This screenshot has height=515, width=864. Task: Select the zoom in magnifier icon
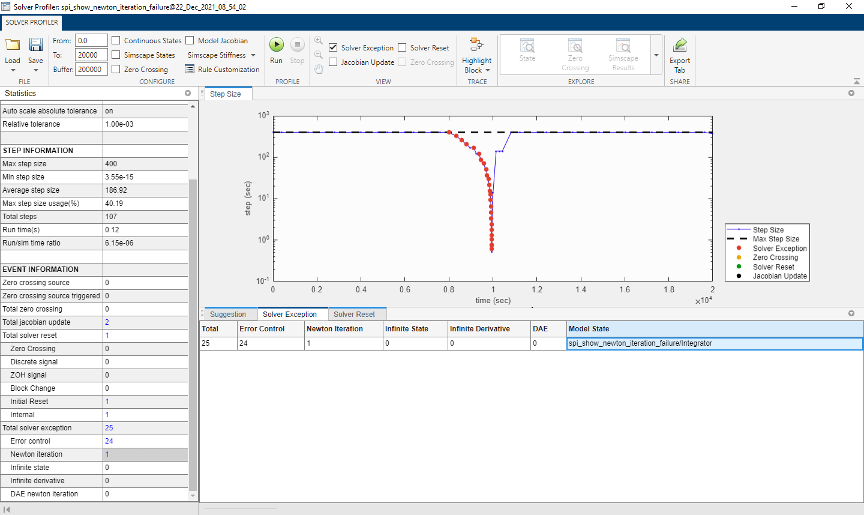pos(318,42)
